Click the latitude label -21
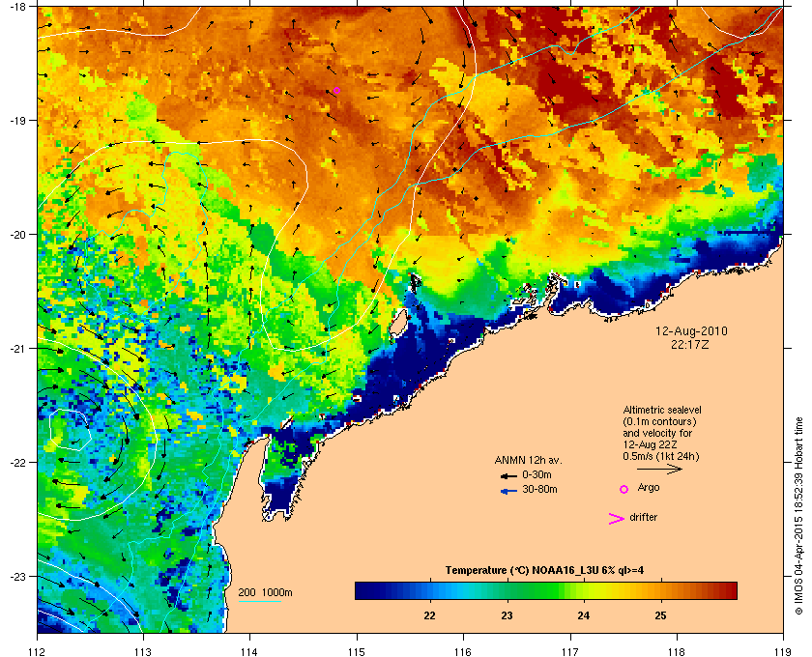812x657 pixels. pos(17,349)
